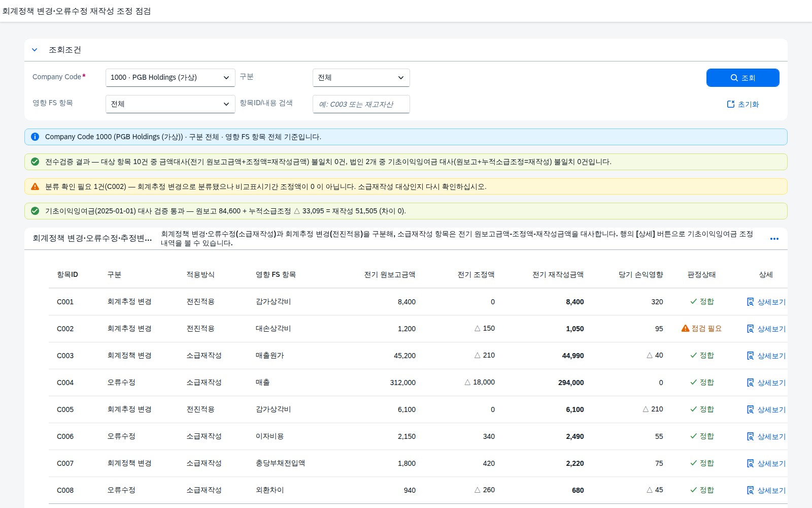
Task: Open the 구분 dropdown set to 전체
Action: coord(361,78)
